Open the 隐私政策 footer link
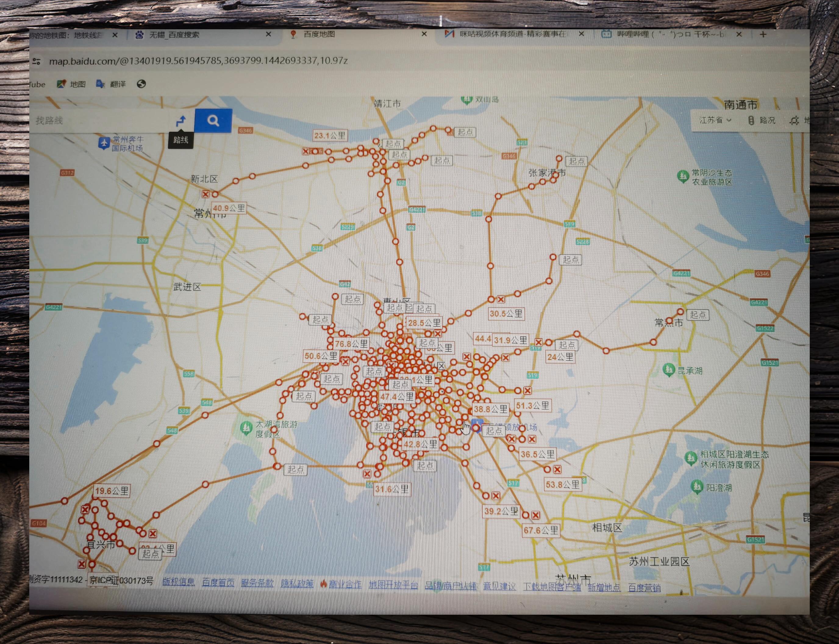The image size is (839, 644). pos(297,583)
